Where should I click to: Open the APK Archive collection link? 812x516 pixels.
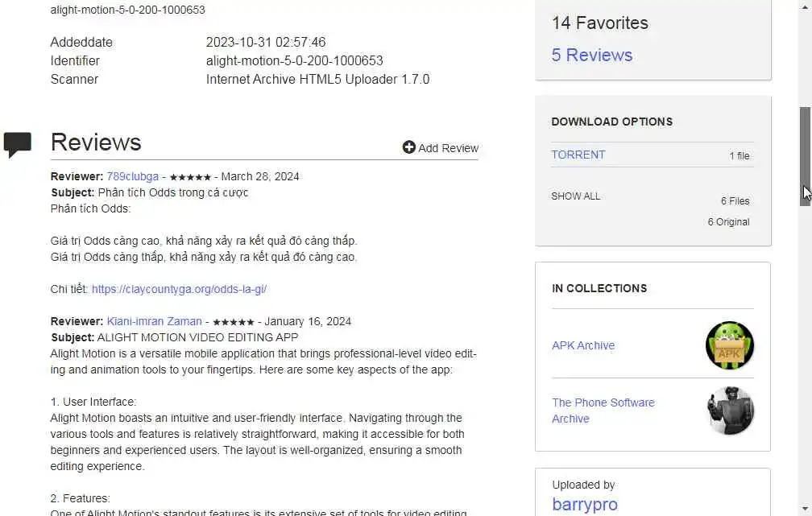pyautogui.click(x=583, y=345)
